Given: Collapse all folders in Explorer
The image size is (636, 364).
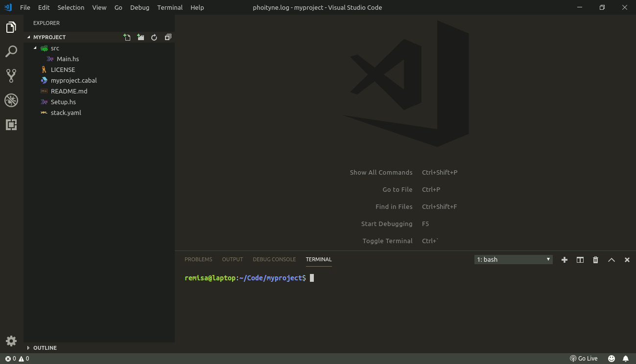Looking at the screenshot, I should pyautogui.click(x=168, y=37).
